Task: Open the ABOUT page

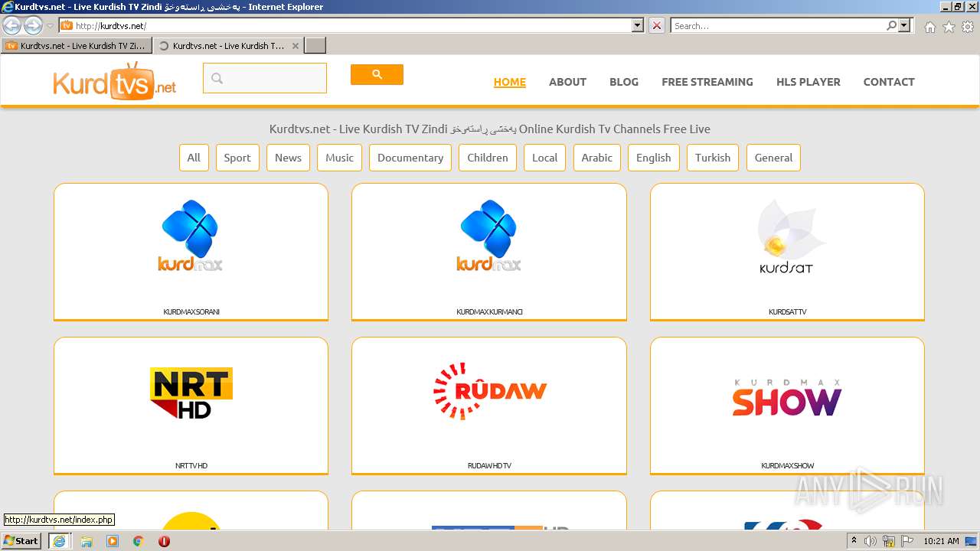Action: click(x=567, y=82)
